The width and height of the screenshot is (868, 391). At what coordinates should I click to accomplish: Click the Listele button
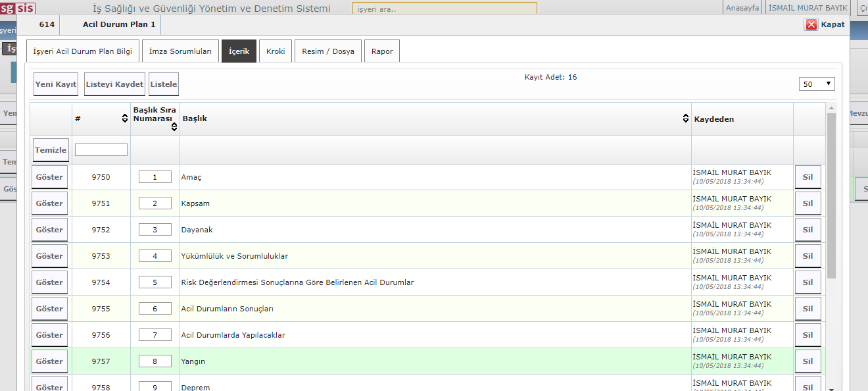(x=164, y=84)
